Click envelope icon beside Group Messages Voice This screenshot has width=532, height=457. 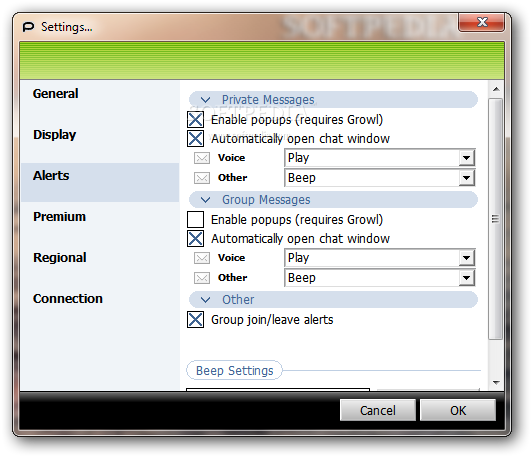202,258
